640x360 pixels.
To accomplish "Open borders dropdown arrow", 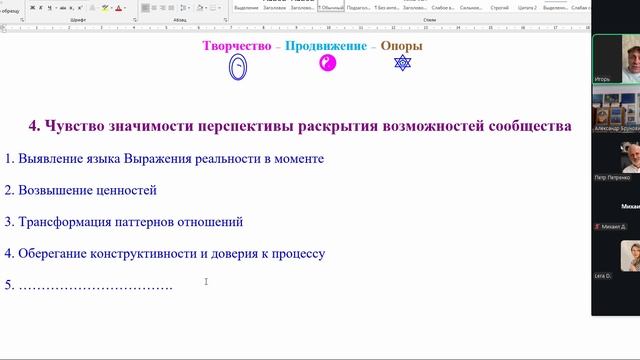I will 220,8.
